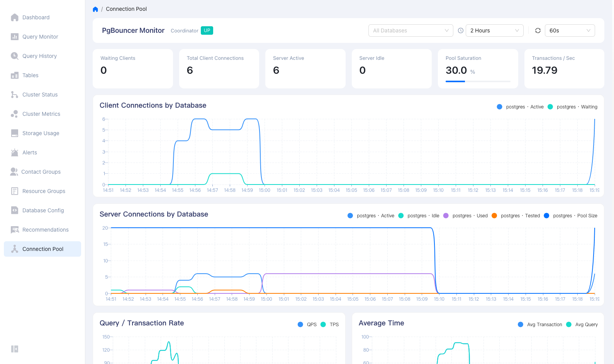Click the Dashboard home icon in sidebar
614x364 pixels.
click(15, 17)
